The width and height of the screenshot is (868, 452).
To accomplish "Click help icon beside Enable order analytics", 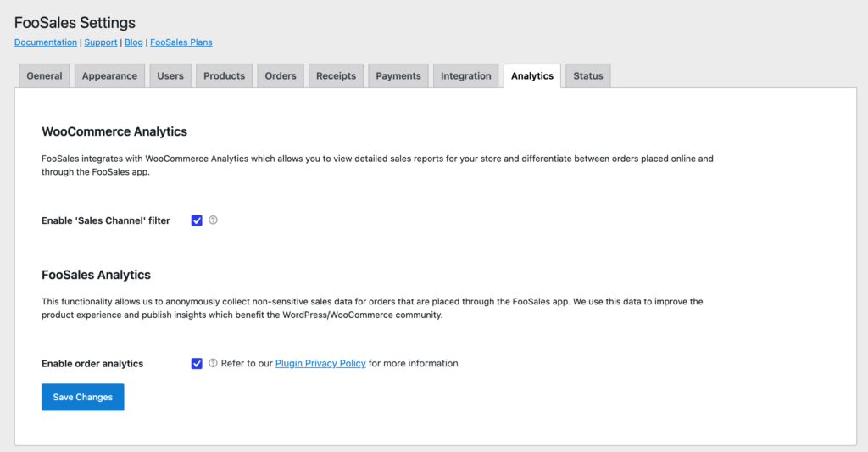I will (213, 363).
